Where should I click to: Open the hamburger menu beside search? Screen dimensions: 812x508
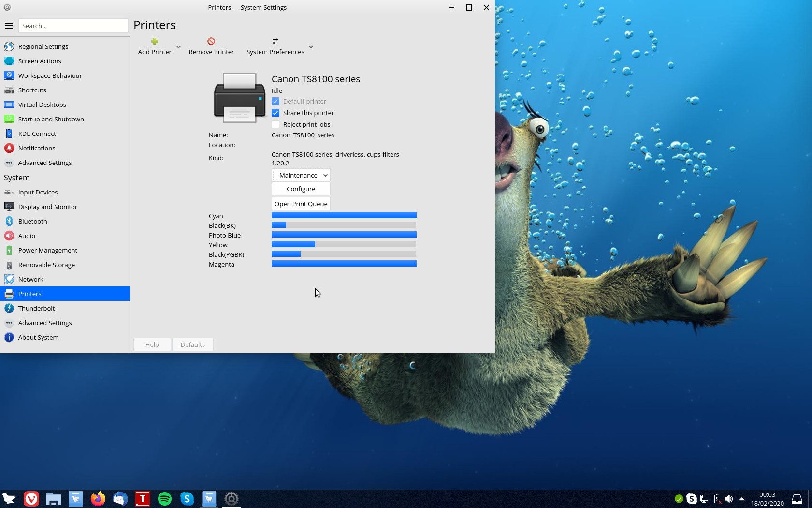tap(9, 26)
